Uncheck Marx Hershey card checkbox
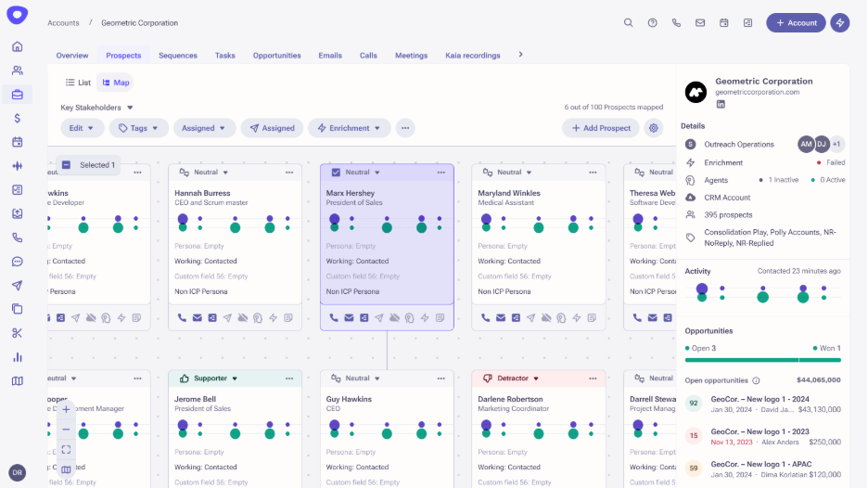This screenshot has width=868, height=488. [x=336, y=173]
